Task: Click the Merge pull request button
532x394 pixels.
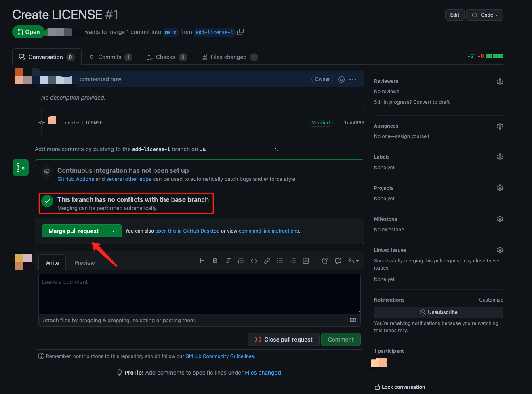Action: [73, 231]
